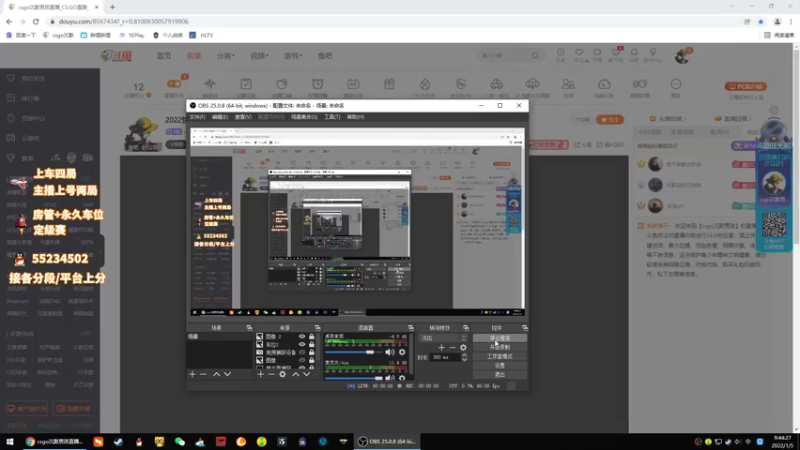Move scene down with the down arrow
800x450 pixels.
tap(228, 374)
